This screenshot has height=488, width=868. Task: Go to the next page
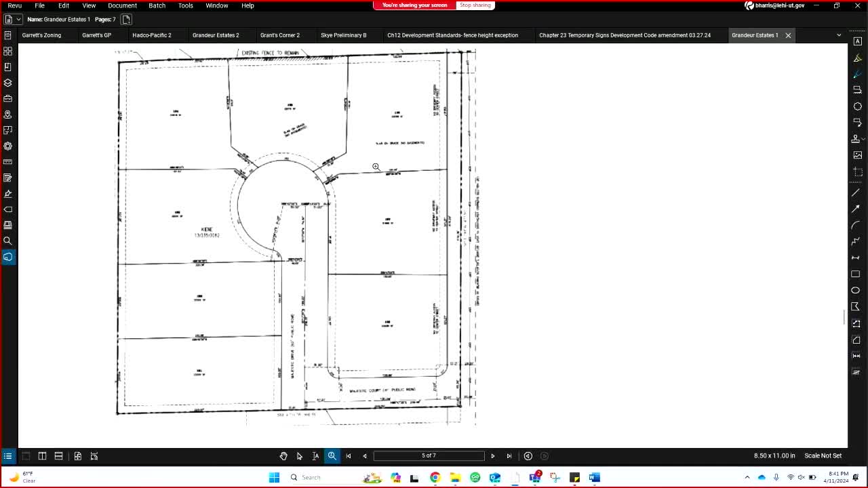pos(493,456)
